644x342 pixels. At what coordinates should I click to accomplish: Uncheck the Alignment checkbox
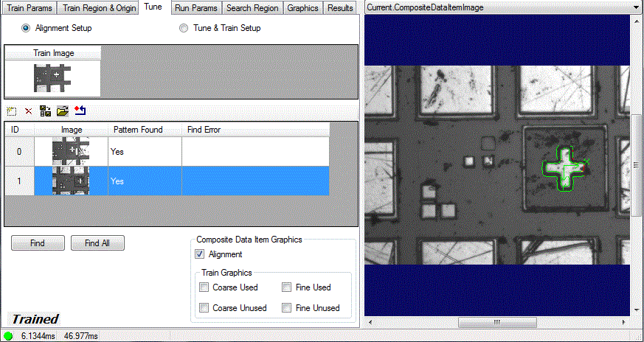pyautogui.click(x=200, y=254)
